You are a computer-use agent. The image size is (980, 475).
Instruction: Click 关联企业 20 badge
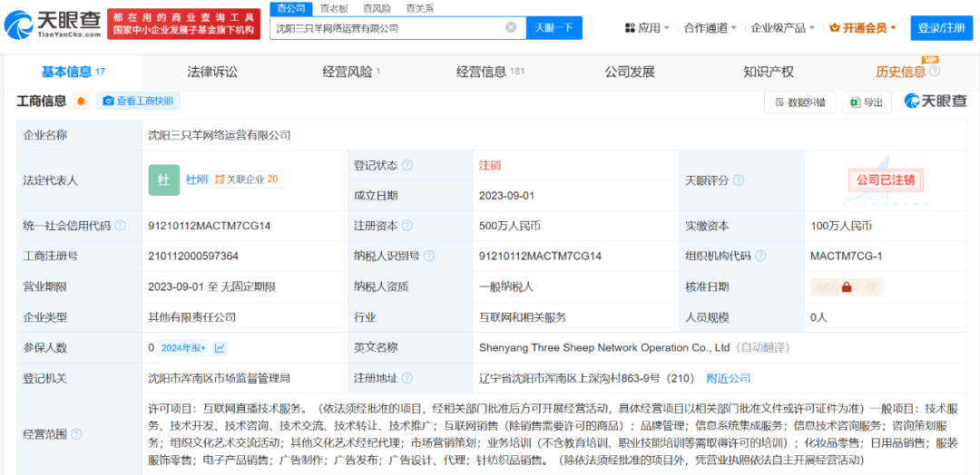point(246,179)
